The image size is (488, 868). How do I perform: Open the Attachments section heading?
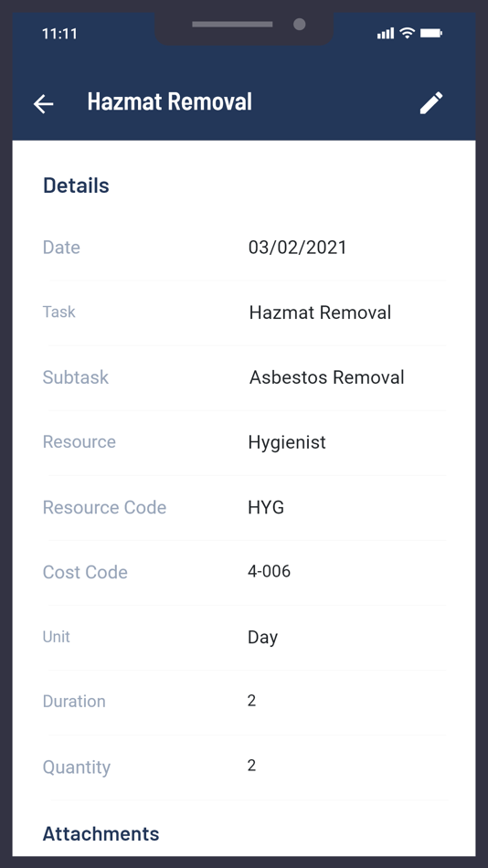pos(101,833)
